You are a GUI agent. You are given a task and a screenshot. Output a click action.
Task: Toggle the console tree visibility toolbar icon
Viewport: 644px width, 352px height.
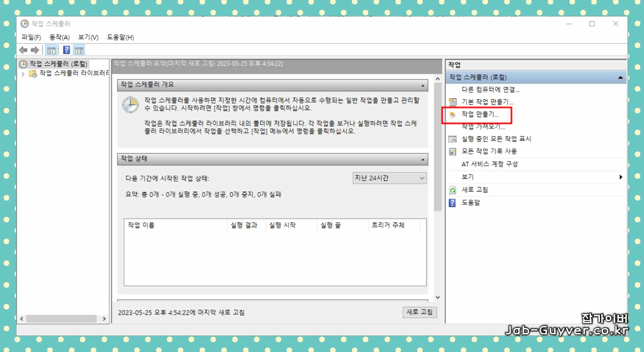click(51, 50)
